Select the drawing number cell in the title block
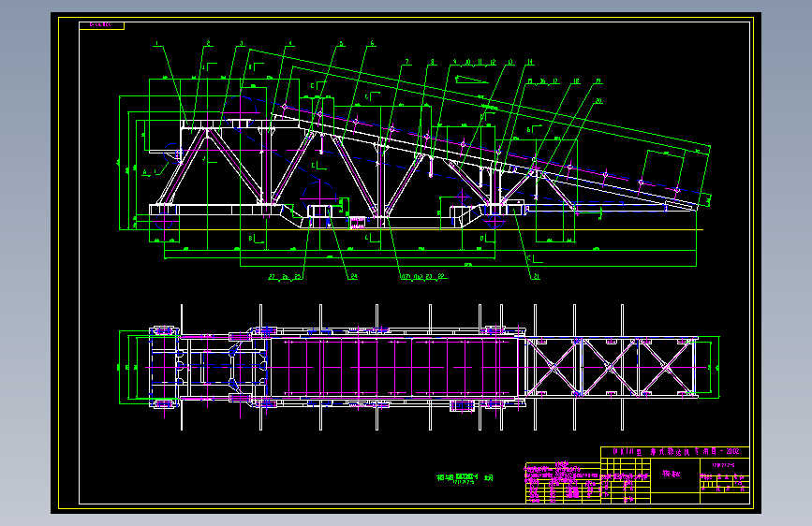This screenshot has height=526, width=812. [725, 465]
